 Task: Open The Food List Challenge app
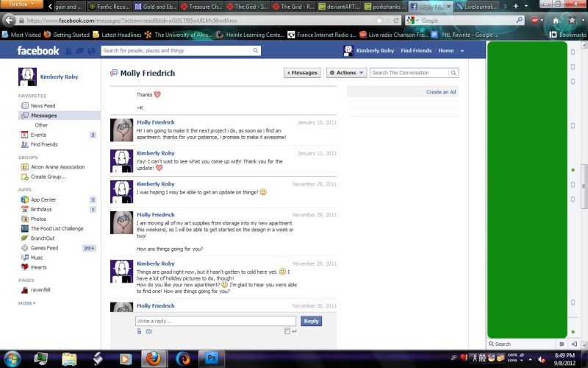pos(57,228)
